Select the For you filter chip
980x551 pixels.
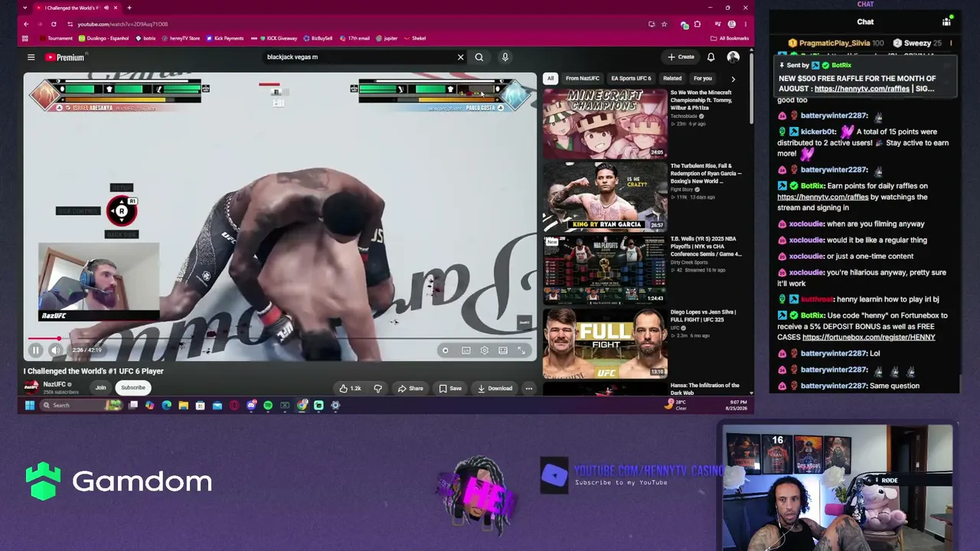[703, 78]
